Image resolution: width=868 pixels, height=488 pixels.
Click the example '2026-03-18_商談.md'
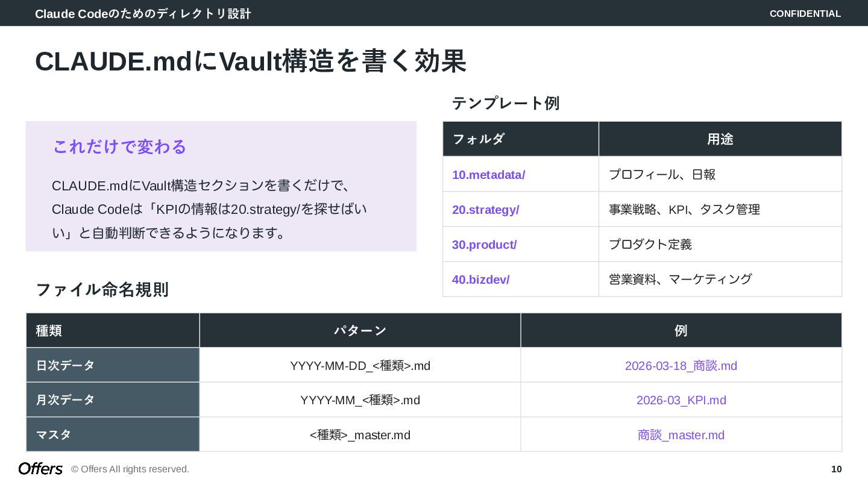(x=681, y=366)
